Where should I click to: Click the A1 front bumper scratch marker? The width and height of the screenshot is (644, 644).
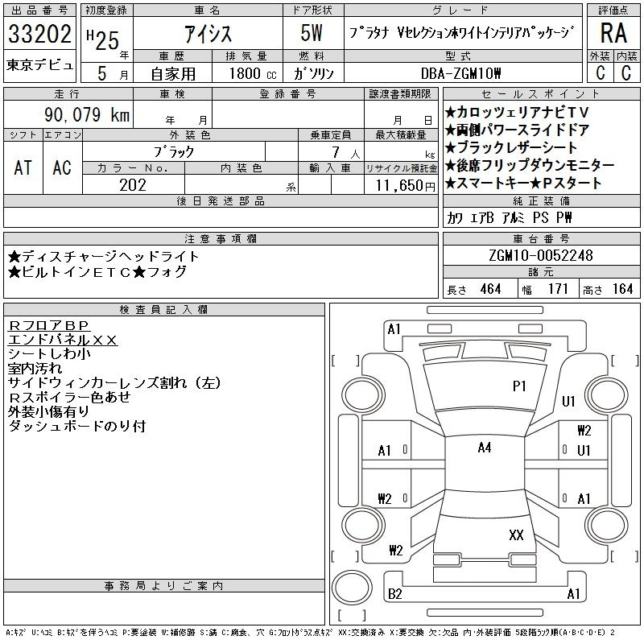pyautogui.click(x=394, y=329)
